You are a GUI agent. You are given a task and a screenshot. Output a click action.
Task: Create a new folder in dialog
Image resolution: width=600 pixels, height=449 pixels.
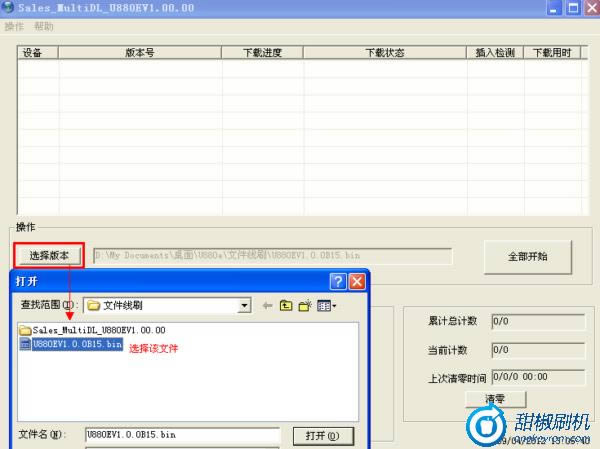(305, 305)
